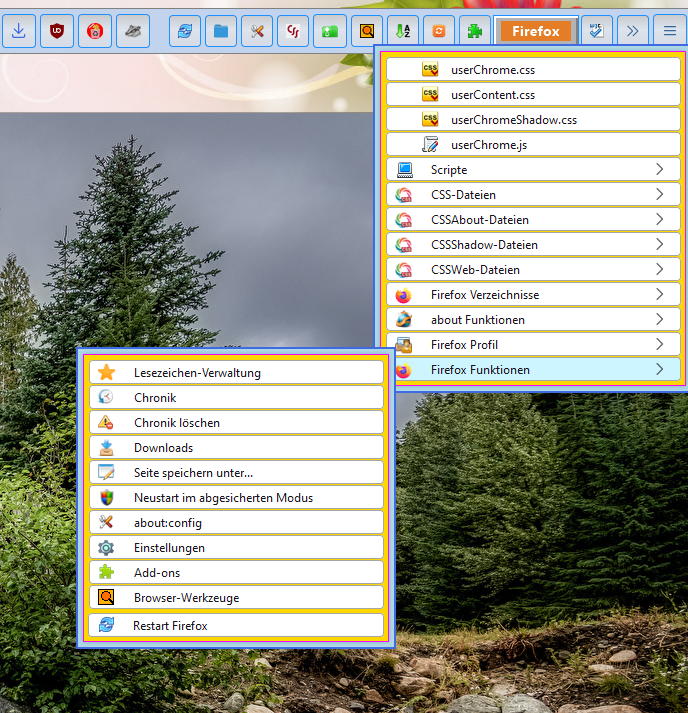Viewport: 688px width, 713px height.
Task: Choose Seite speichern unter… entry
Action: click(x=236, y=472)
